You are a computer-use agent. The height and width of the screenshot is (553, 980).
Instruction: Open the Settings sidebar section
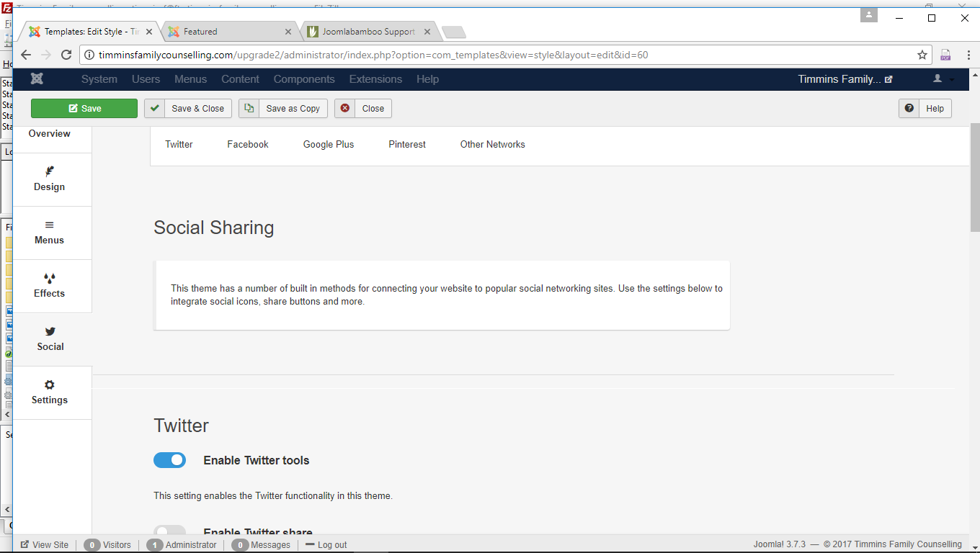(x=50, y=392)
